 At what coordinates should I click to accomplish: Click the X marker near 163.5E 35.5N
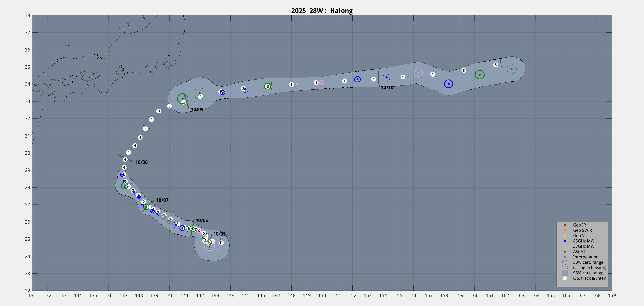(528, 58)
